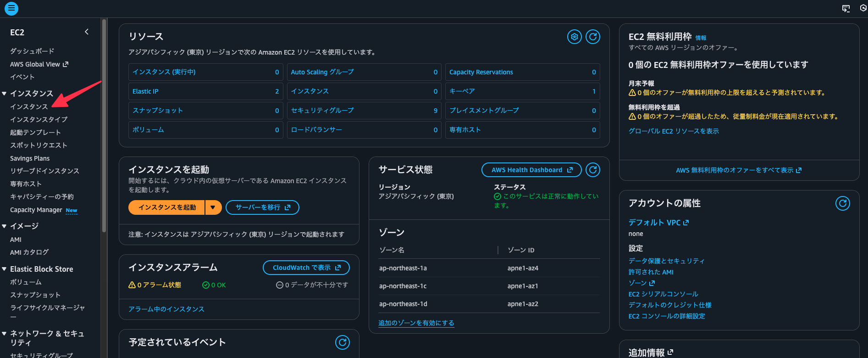Viewport: 868px width, 358px height.
Task: Open ダッシュボード in sidebar
Action: (x=32, y=51)
